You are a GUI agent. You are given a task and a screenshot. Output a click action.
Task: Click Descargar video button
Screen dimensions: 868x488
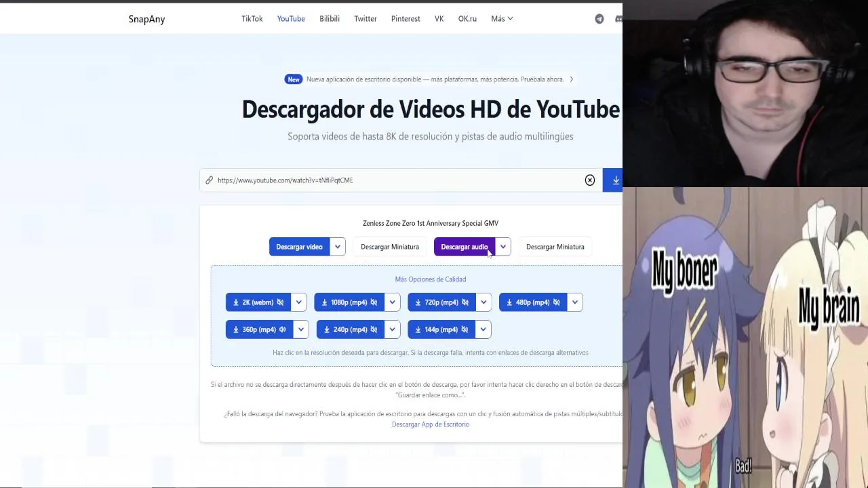point(299,247)
